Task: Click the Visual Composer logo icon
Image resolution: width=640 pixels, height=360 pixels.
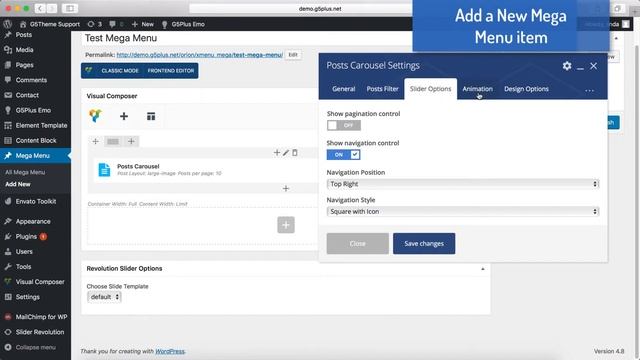Action: click(x=96, y=116)
